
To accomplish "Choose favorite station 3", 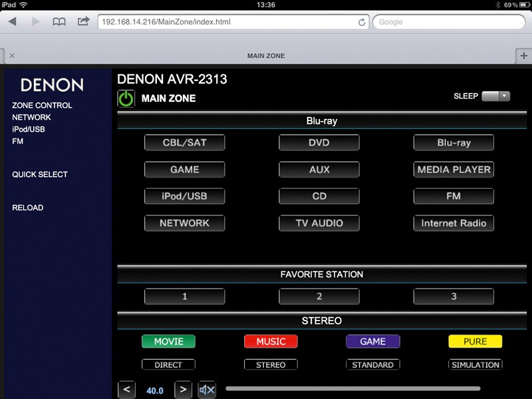I will [x=454, y=296].
